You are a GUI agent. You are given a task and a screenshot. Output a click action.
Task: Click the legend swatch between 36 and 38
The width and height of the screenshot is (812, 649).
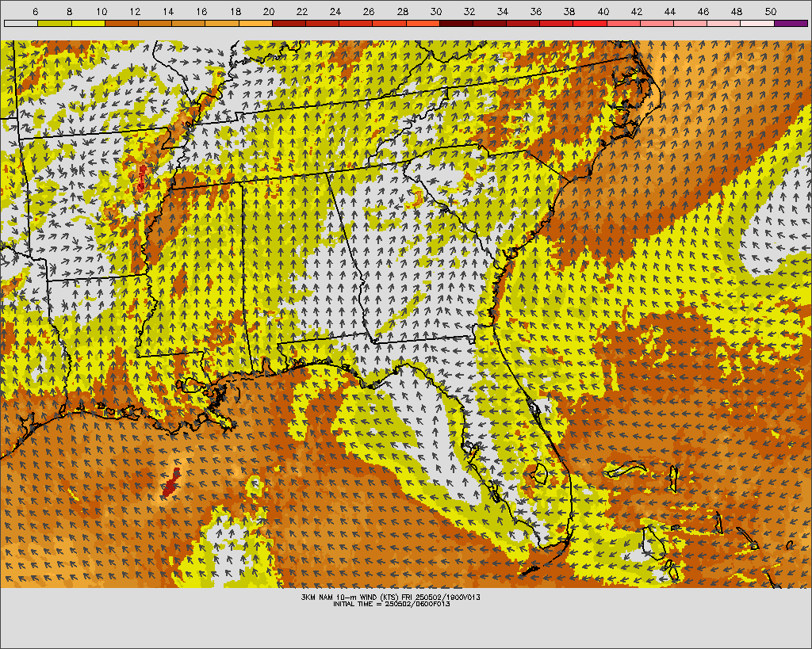pyautogui.click(x=557, y=23)
